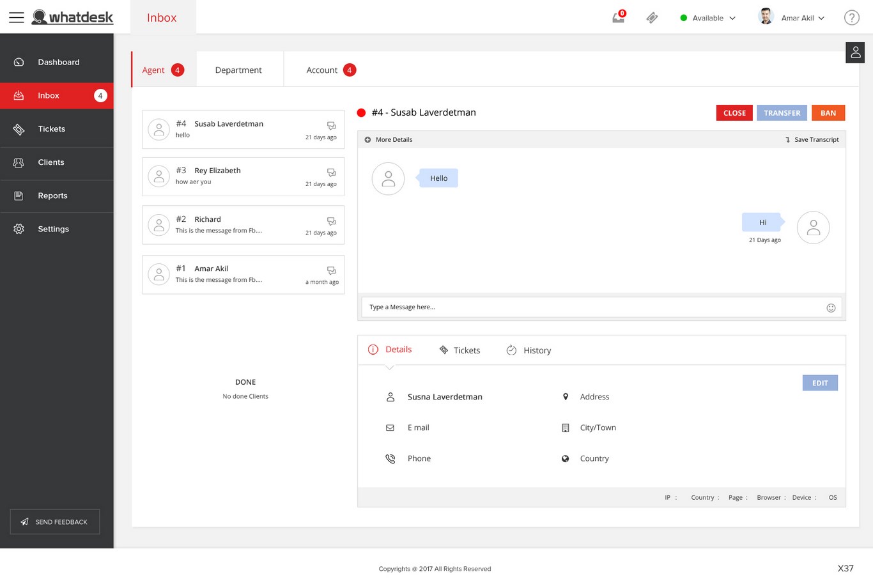The width and height of the screenshot is (873, 588).
Task: Click the message input field
Action: (x=591, y=307)
